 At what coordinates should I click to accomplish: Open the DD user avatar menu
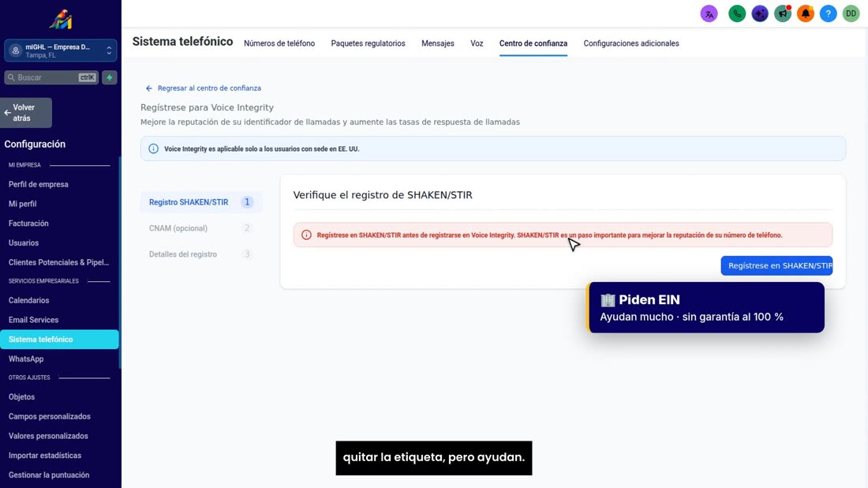(x=851, y=14)
